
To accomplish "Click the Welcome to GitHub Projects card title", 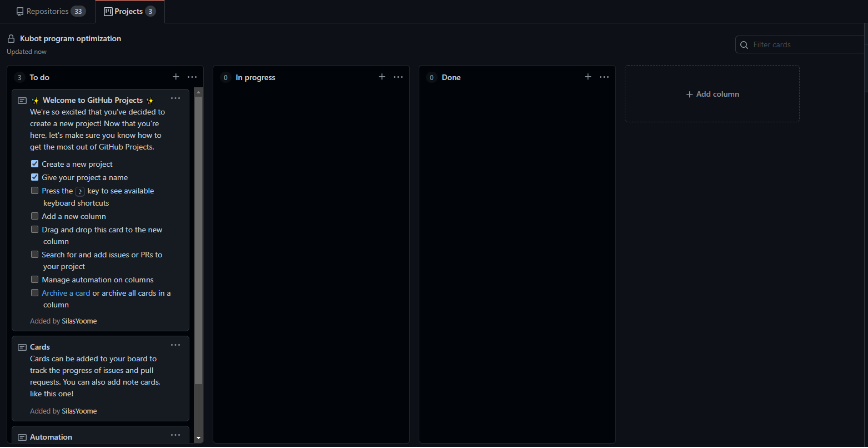I will tap(93, 100).
